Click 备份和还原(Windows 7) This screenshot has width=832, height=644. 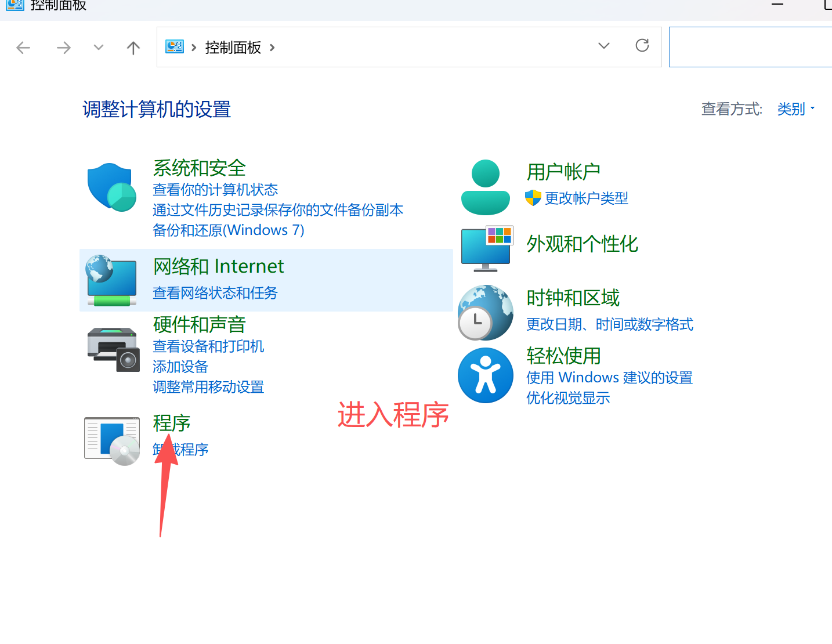tap(228, 230)
